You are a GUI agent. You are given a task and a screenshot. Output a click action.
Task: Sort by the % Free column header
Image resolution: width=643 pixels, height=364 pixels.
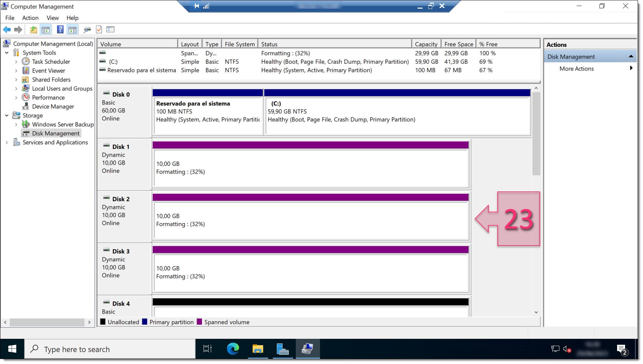[x=508, y=44]
